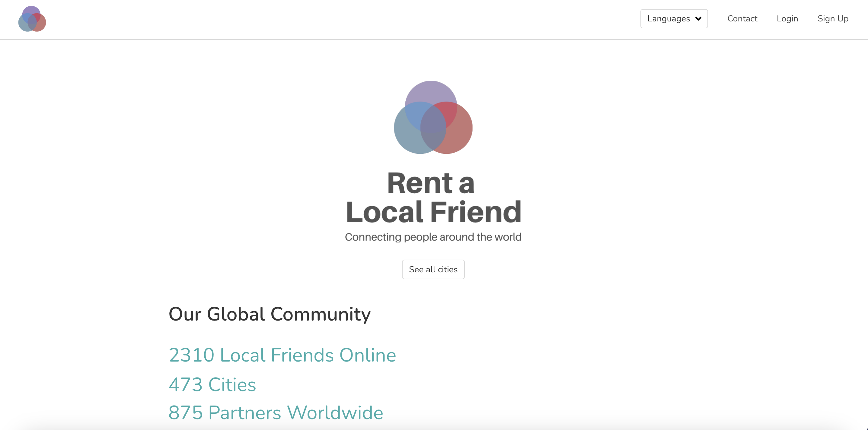
Task: Open the Sign Up page
Action: (833, 18)
